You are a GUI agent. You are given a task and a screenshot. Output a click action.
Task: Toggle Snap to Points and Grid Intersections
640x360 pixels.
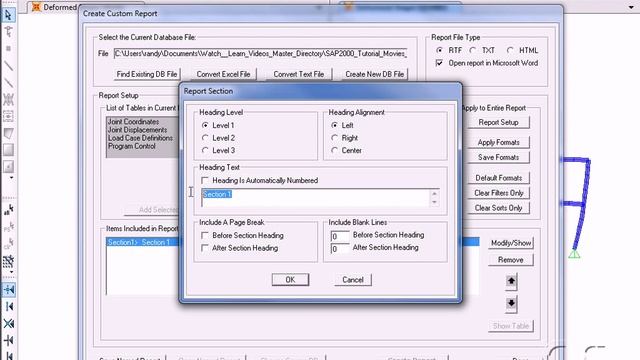tap(8, 289)
